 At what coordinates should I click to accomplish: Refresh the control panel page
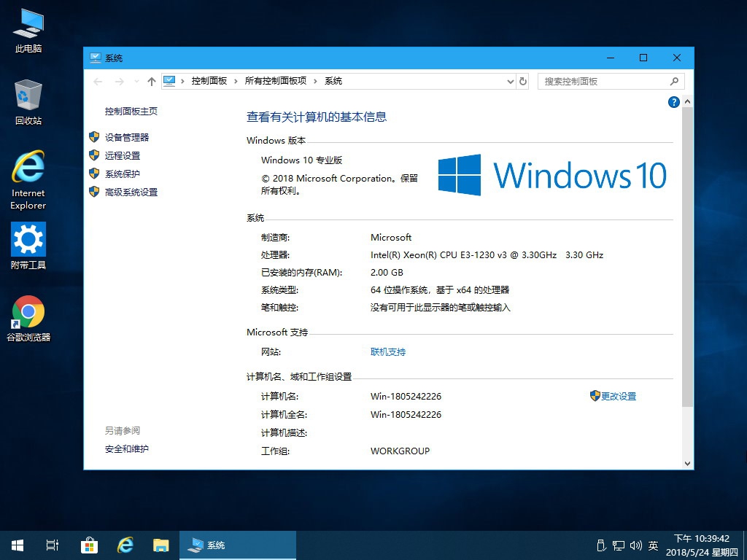coord(522,82)
